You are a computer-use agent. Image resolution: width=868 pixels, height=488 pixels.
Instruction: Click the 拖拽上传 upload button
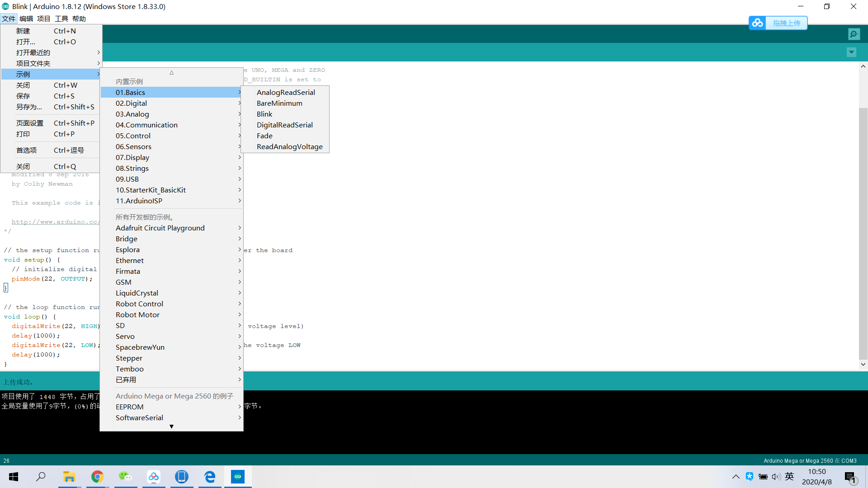click(787, 23)
